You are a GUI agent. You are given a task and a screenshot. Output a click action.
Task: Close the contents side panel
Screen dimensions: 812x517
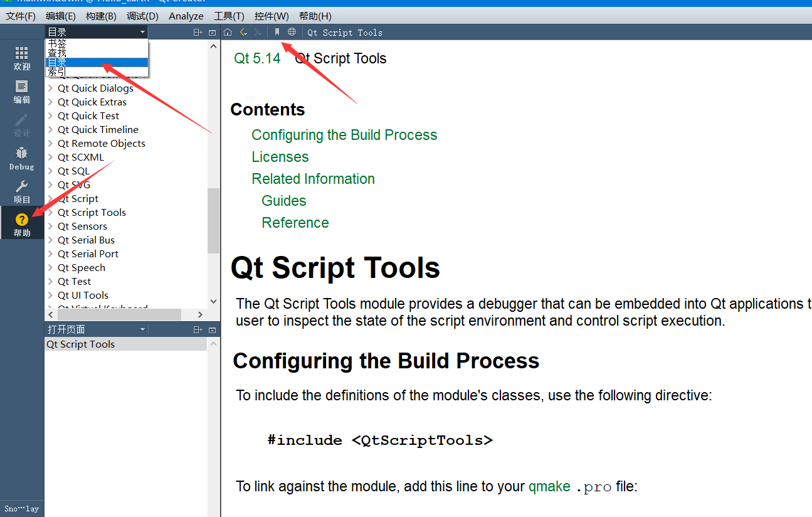(x=212, y=32)
